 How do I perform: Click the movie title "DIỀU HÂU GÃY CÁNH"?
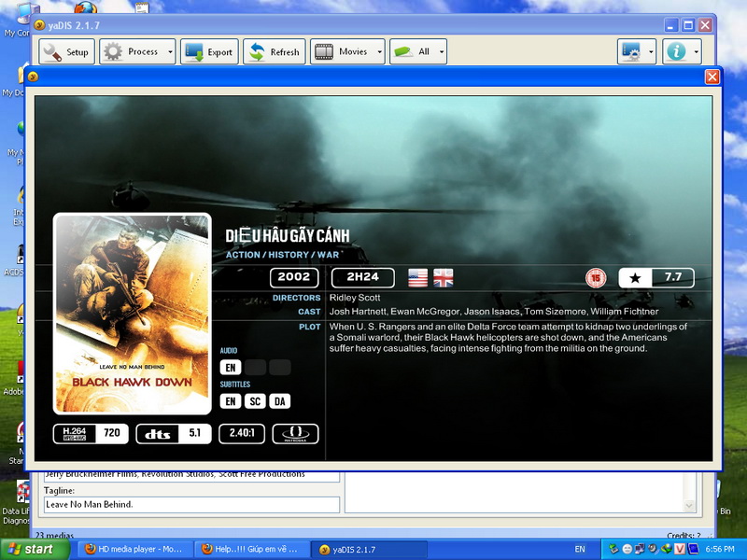(288, 236)
